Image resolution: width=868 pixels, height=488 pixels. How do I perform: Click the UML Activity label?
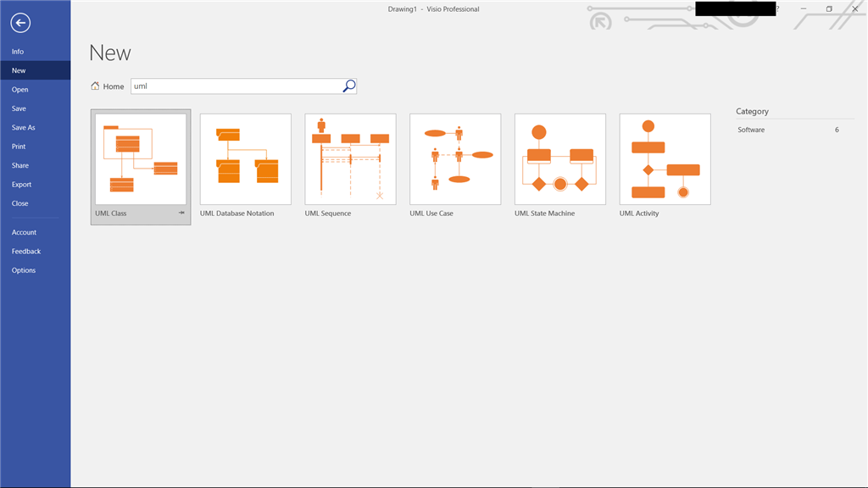639,213
